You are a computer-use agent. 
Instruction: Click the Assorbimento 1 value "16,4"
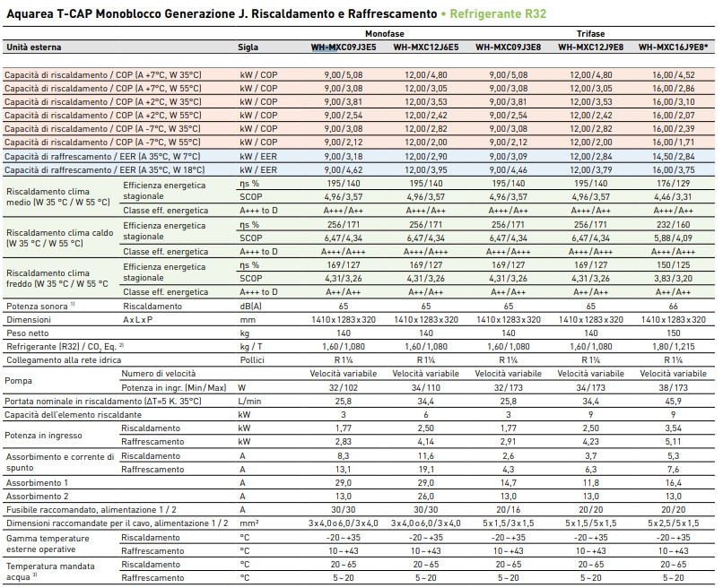[x=673, y=482]
